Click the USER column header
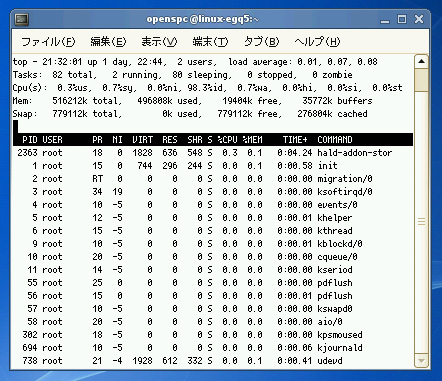Image resolution: width=442 pixels, height=381 pixels. tap(52, 140)
